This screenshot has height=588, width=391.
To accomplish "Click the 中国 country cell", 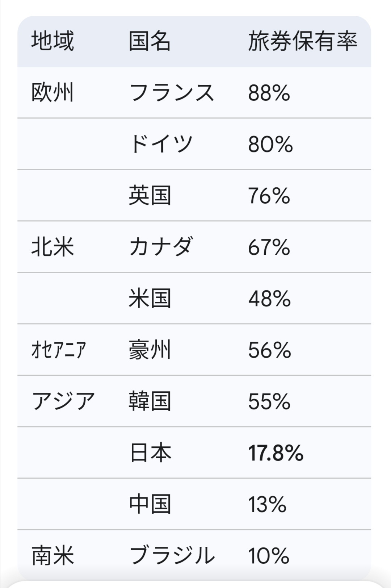I will [150, 504].
